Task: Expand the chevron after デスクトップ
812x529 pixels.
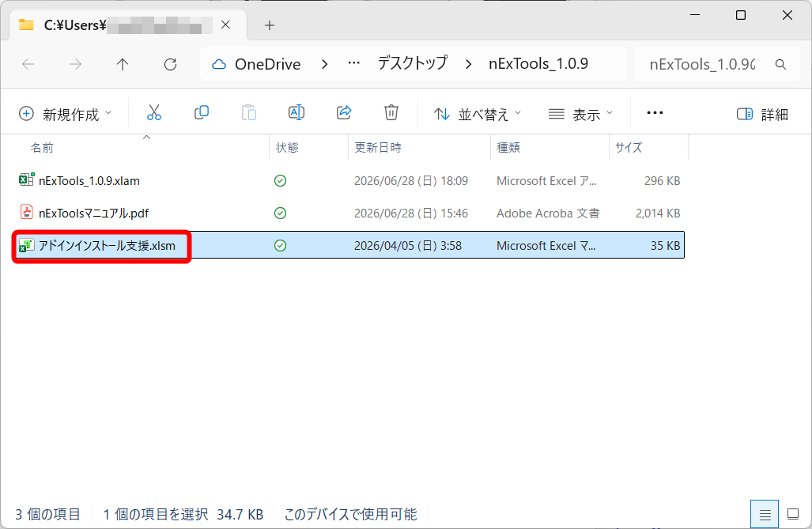Action: (468, 64)
